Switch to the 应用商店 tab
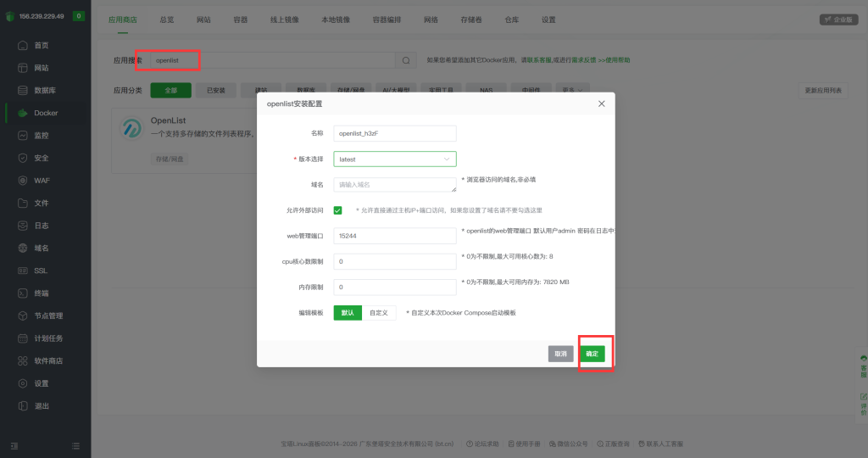The width and height of the screenshot is (868, 458). (x=122, y=20)
